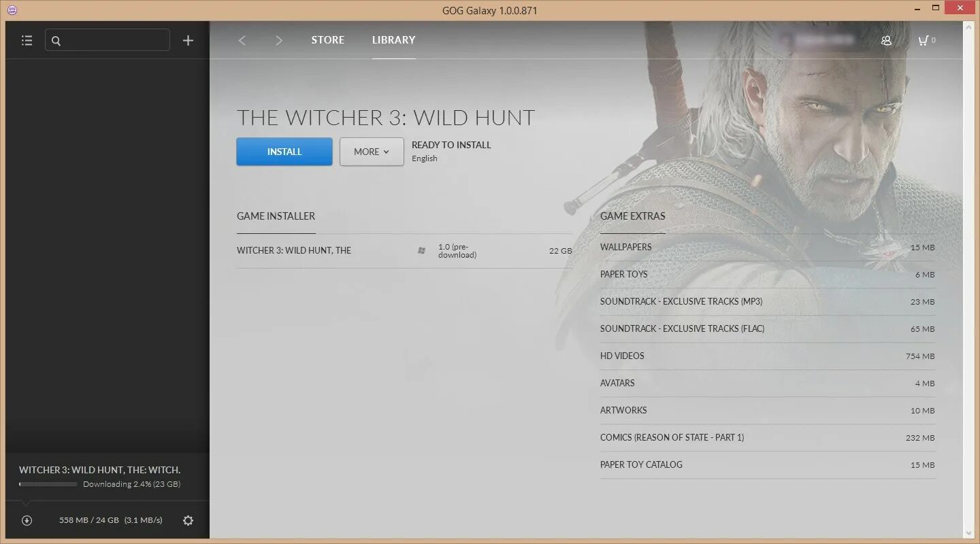Click the plus icon to add a game
This screenshot has width=980, height=544.
pos(188,41)
